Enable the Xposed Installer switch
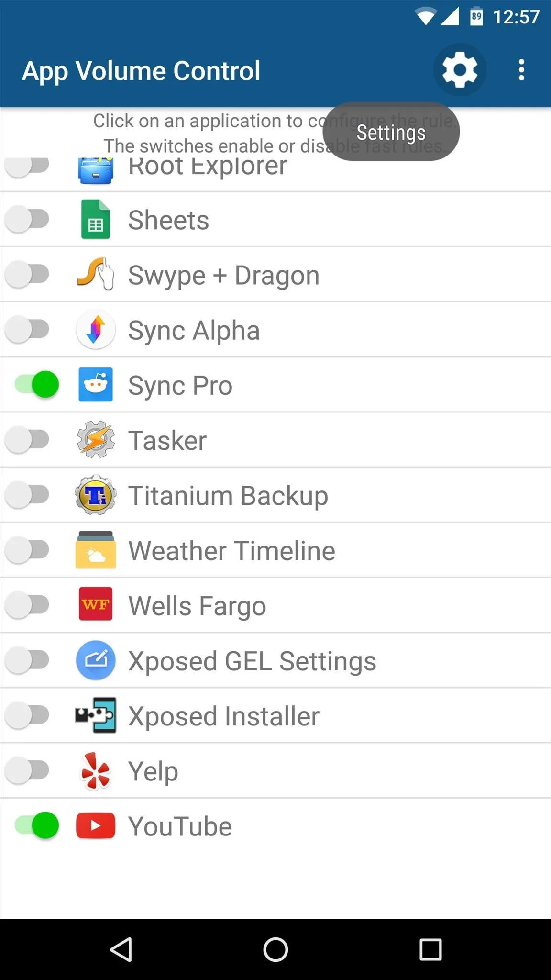 [x=27, y=715]
